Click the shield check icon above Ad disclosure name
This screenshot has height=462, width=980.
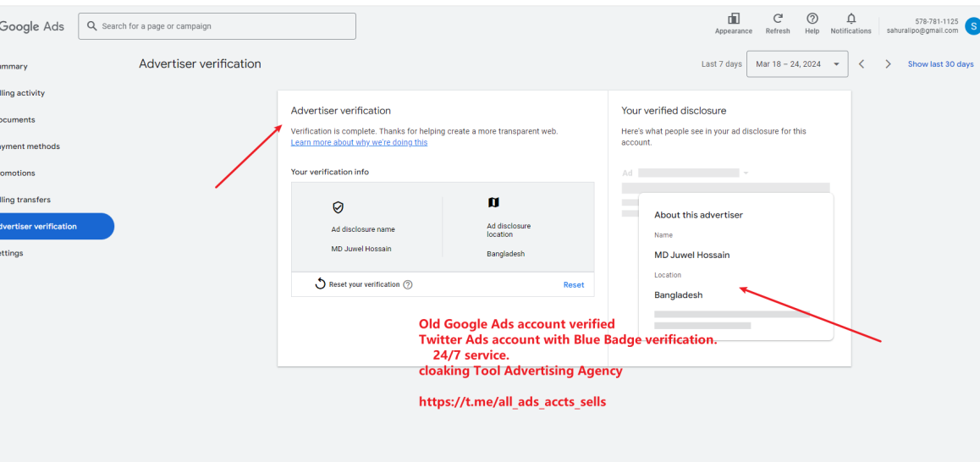(x=338, y=207)
